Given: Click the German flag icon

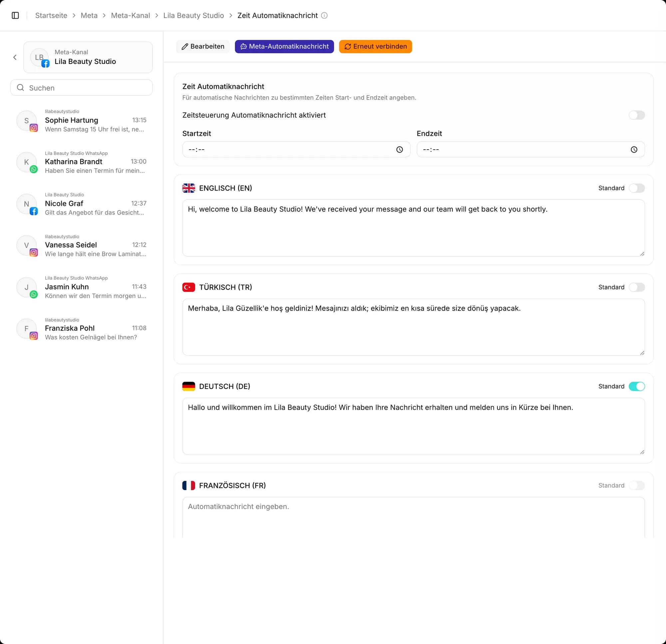Looking at the screenshot, I should click(x=188, y=386).
